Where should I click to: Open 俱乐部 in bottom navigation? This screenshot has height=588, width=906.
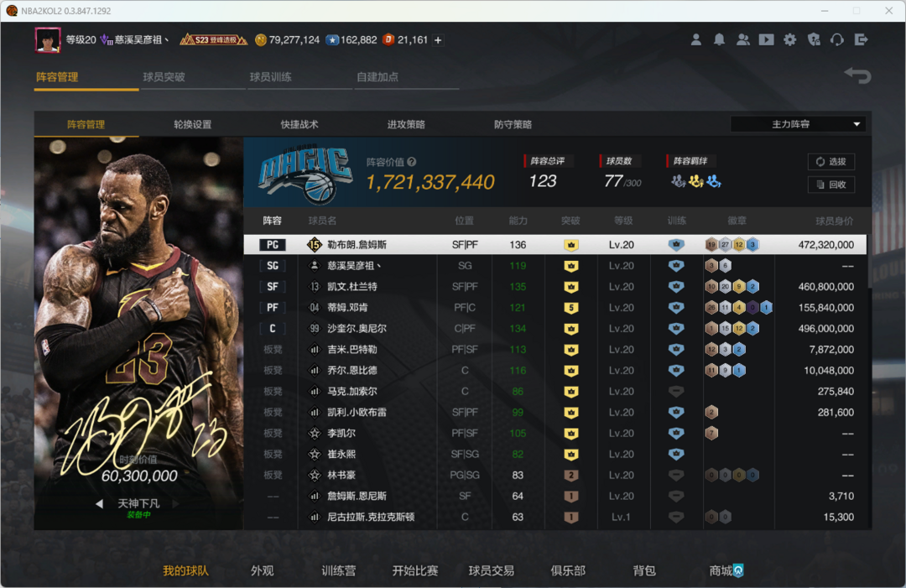pos(568,570)
